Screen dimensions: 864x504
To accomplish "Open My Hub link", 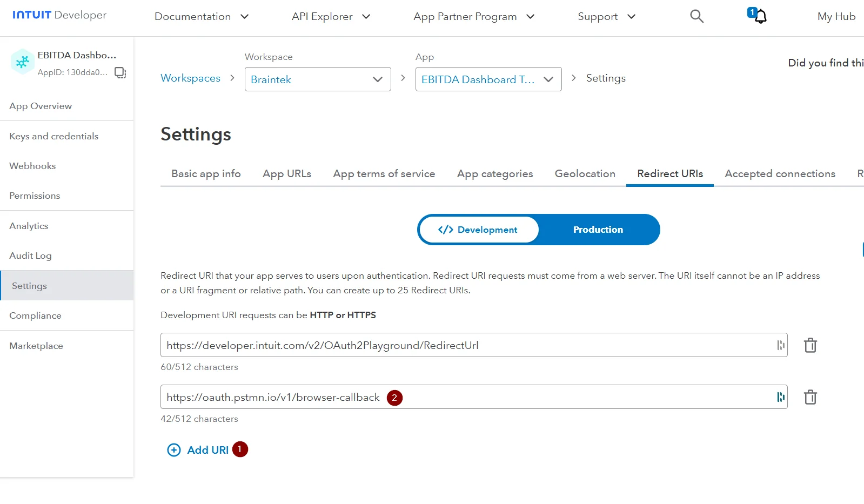I will click(x=836, y=17).
